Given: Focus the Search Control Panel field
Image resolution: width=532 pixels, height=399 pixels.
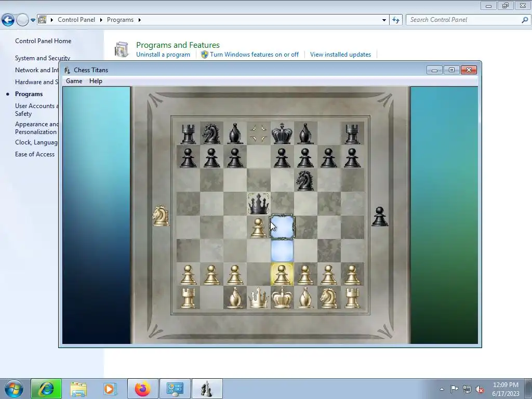Looking at the screenshot, I should click(x=468, y=20).
